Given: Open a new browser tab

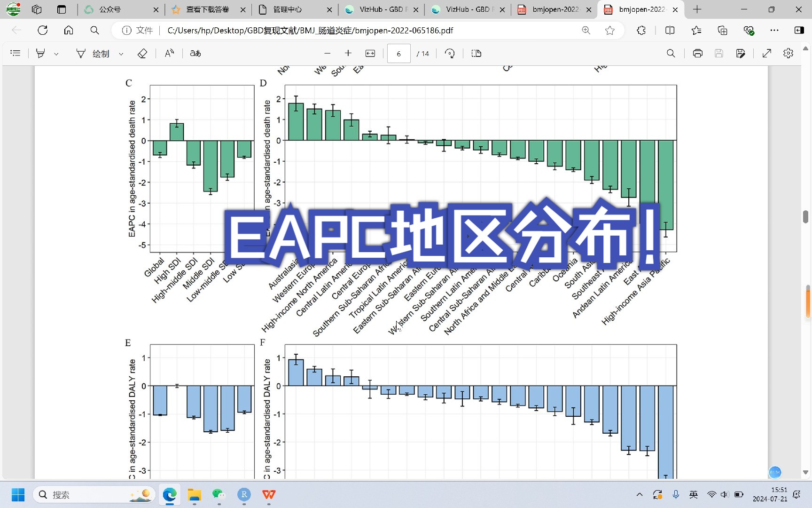Looking at the screenshot, I should point(697,9).
